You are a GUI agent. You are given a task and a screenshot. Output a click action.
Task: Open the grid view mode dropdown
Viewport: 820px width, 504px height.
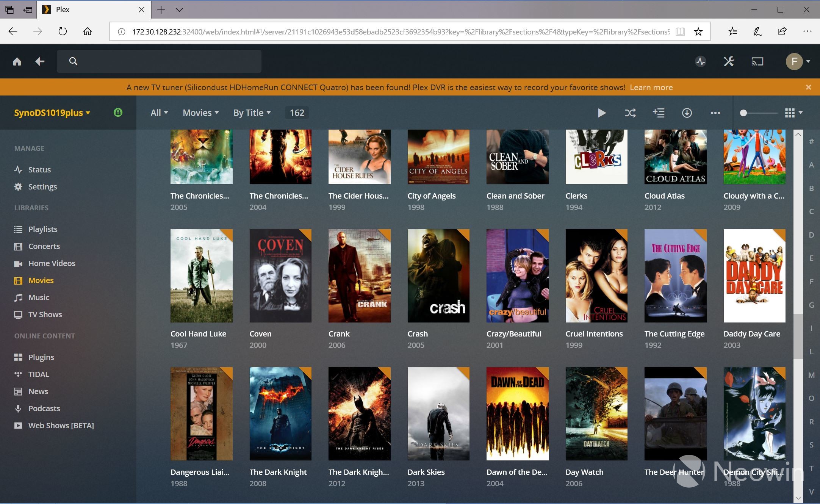pyautogui.click(x=793, y=113)
